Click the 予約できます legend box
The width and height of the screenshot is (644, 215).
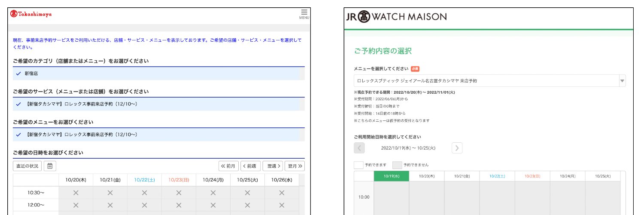[x=358, y=165]
